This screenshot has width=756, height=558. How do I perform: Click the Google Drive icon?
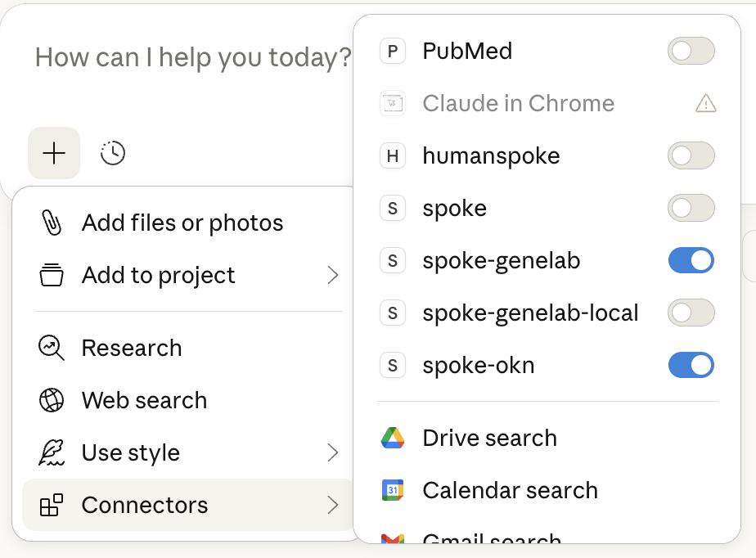point(392,438)
